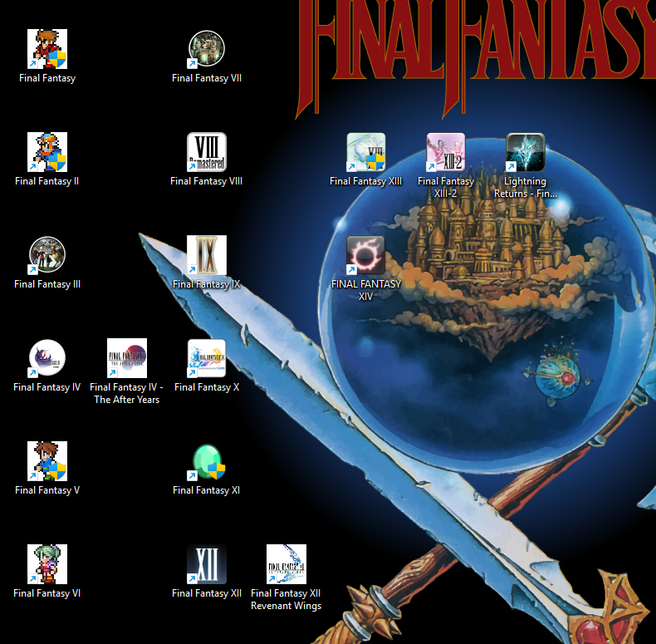Click the 'Final Fantasy VII' label text
This screenshot has height=644, width=656.
click(x=207, y=78)
